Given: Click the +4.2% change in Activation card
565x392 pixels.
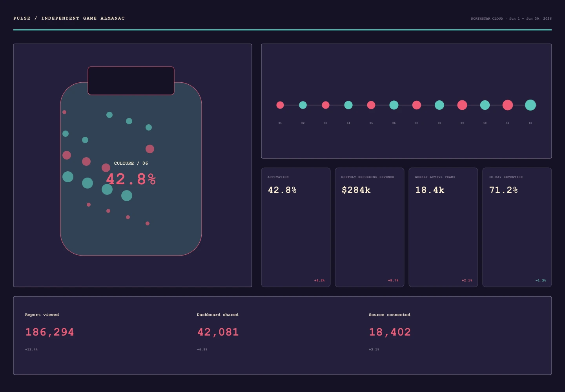Looking at the screenshot, I should tap(319, 280).
